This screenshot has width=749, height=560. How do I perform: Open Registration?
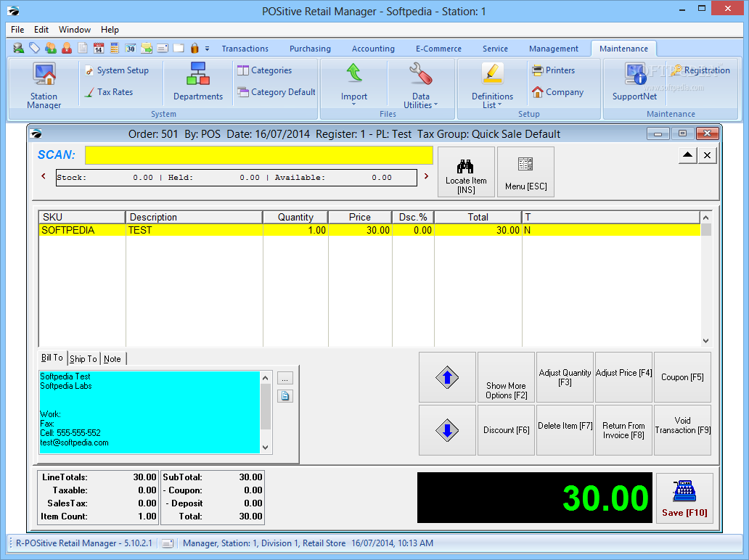coord(700,70)
